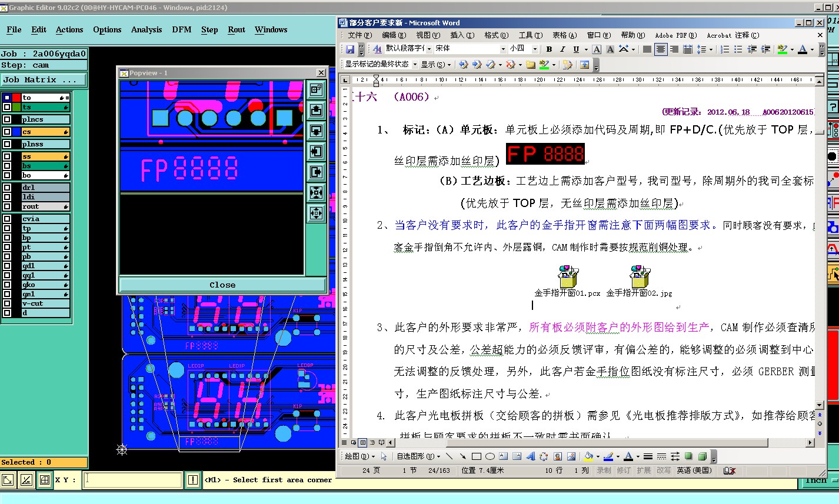Select the Arrow tool in Drawing toolbar
This screenshot has height=504, width=839.
pyautogui.click(x=463, y=456)
